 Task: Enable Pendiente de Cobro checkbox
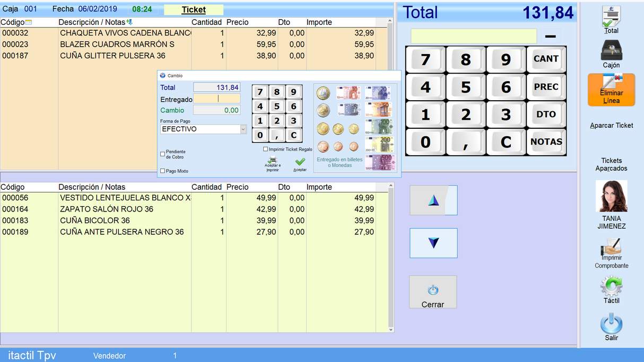[x=163, y=154]
